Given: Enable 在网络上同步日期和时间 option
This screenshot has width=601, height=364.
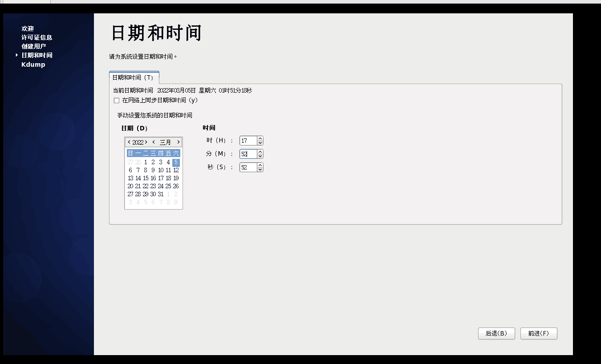Looking at the screenshot, I should click(117, 101).
